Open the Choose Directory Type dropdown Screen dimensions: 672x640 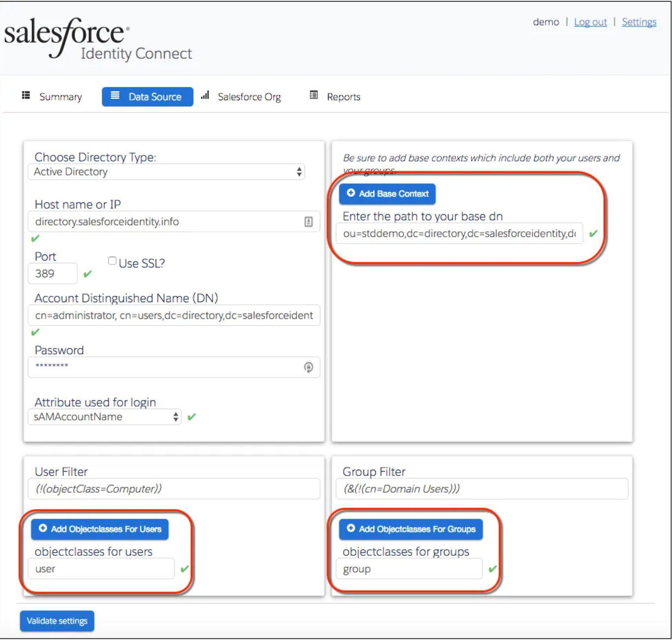click(x=166, y=172)
